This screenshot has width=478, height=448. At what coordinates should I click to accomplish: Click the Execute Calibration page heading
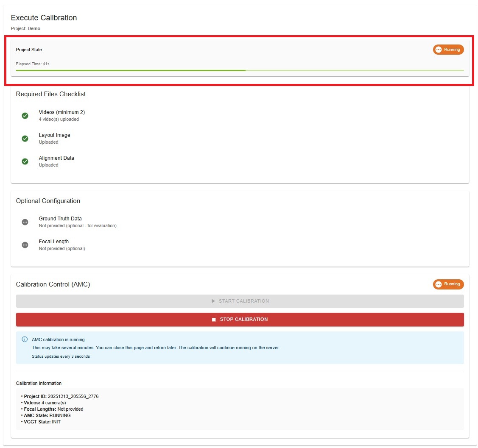44,18
